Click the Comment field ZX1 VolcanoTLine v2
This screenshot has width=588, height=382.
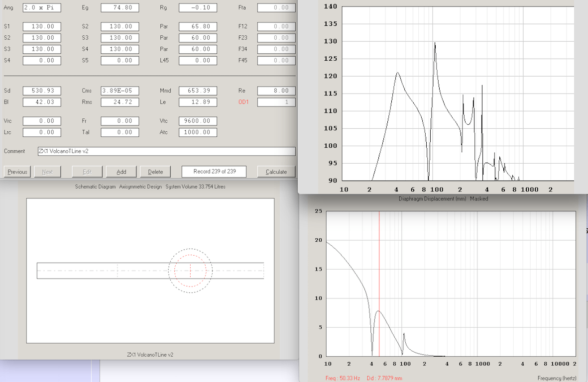[x=166, y=151]
